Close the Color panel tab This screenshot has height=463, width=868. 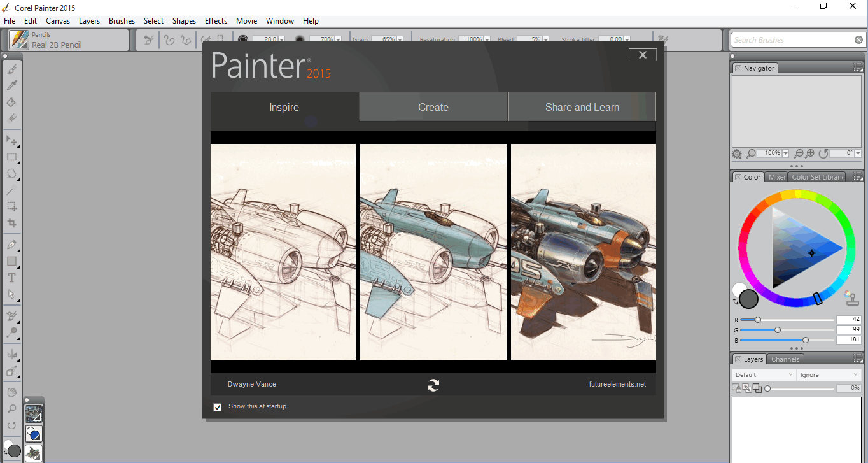pos(738,177)
